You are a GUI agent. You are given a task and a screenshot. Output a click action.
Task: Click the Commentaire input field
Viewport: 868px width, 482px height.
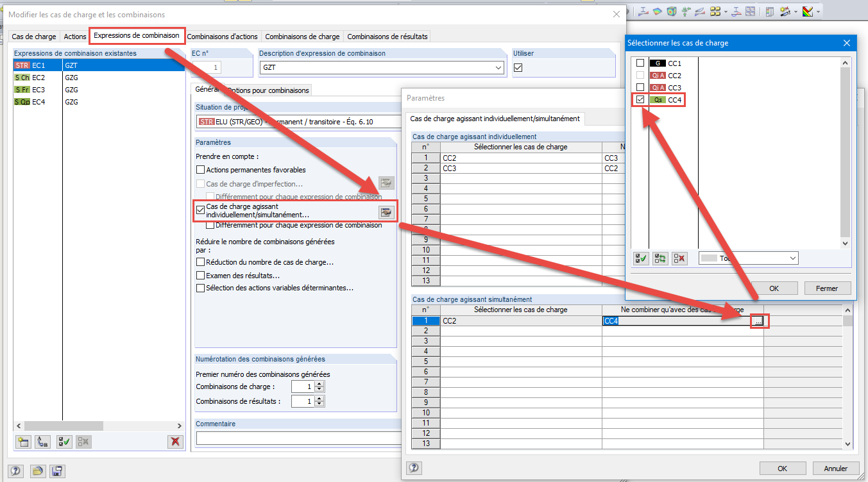pos(298,438)
